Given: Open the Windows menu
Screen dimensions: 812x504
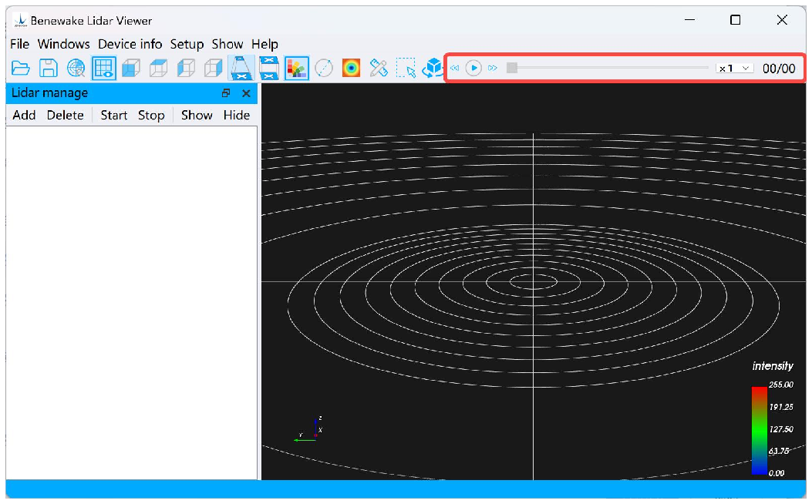Looking at the screenshot, I should [64, 44].
